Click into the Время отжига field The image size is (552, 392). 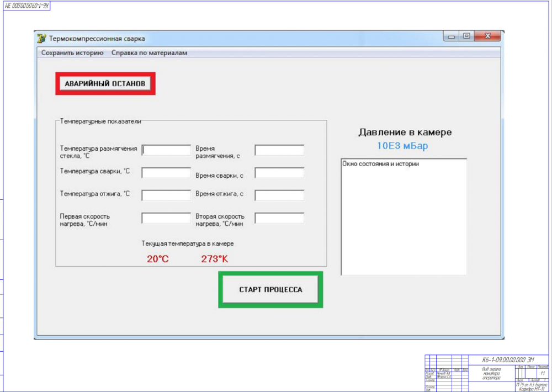pyautogui.click(x=279, y=195)
